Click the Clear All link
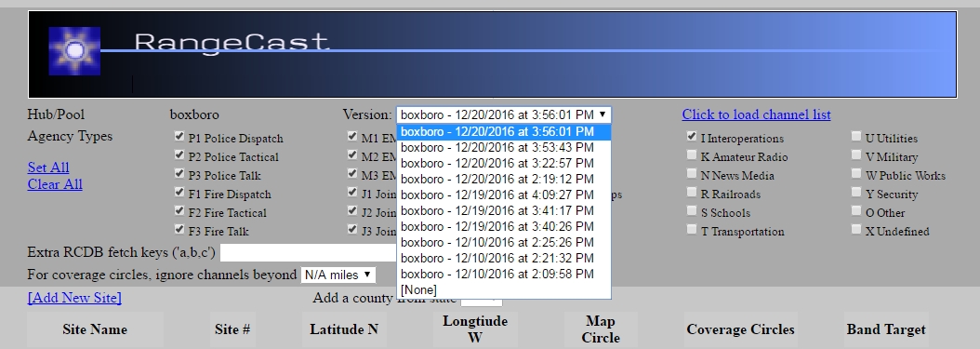This screenshot has height=349, width=980. pos(55,184)
